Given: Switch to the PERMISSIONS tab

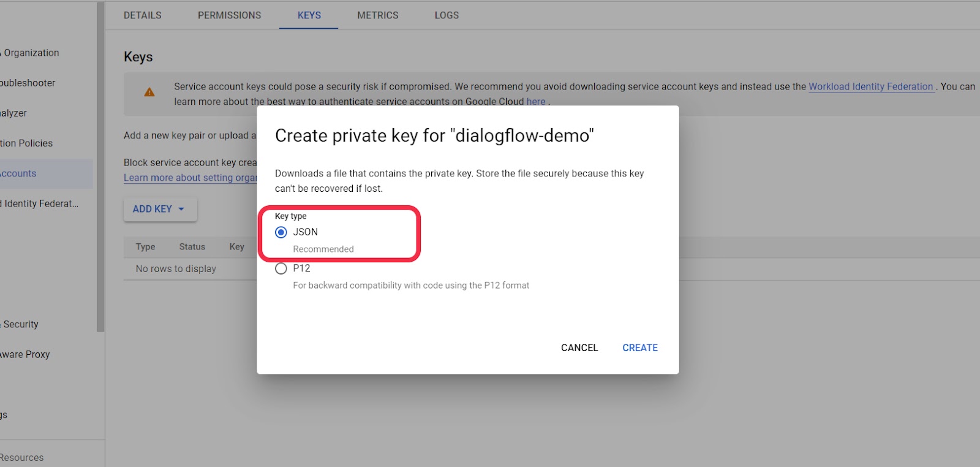Looking at the screenshot, I should (x=229, y=15).
